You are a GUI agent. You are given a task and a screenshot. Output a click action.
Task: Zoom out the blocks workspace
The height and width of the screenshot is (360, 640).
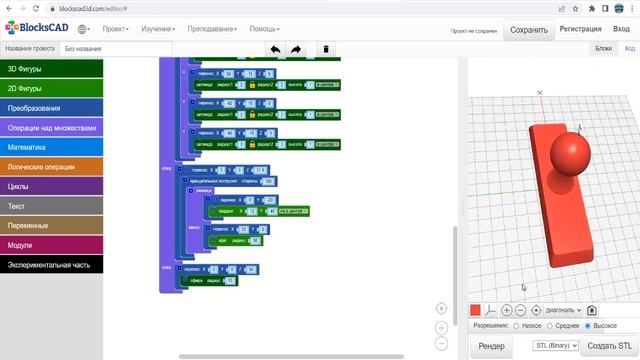(441, 344)
